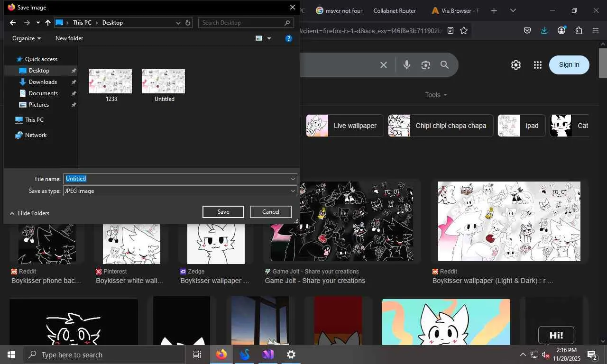Select Ipad filter chip
Viewport: 607px width, 364px height.
(x=521, y=126)
